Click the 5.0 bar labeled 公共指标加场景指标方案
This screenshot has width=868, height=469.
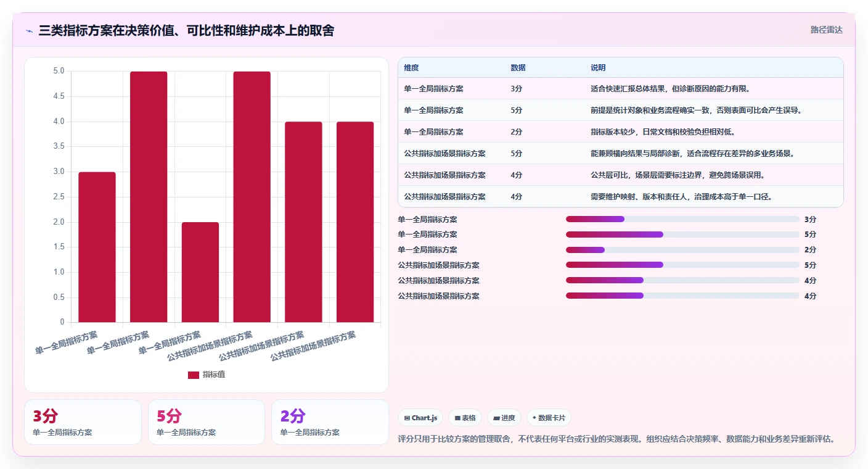tap(252, 197)
